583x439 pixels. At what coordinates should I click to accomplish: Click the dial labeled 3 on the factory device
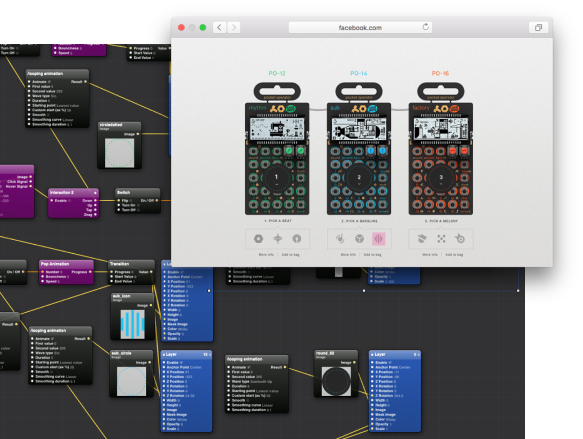coord(441,178)
